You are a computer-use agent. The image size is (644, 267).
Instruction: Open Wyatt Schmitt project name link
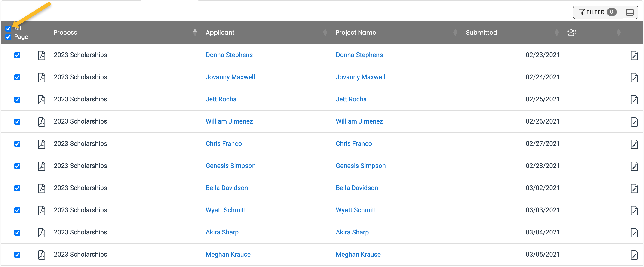click(356, 210)
